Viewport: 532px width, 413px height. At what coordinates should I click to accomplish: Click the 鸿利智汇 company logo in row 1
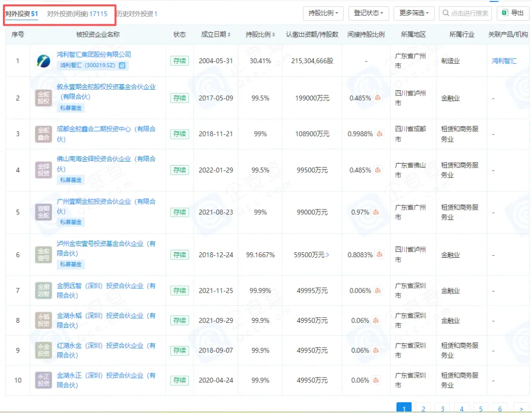(x=43, y=61)
